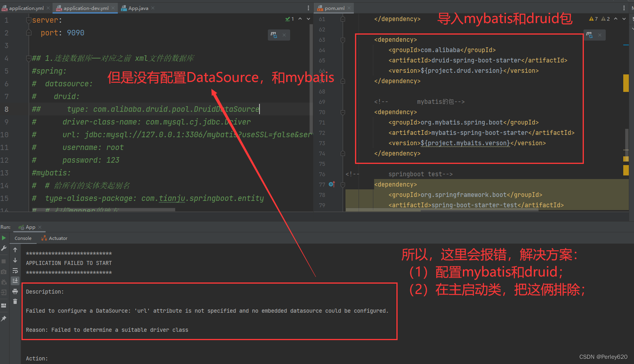Load Maven changes icon in application-dev.yml editor

[x=274, y=35]
